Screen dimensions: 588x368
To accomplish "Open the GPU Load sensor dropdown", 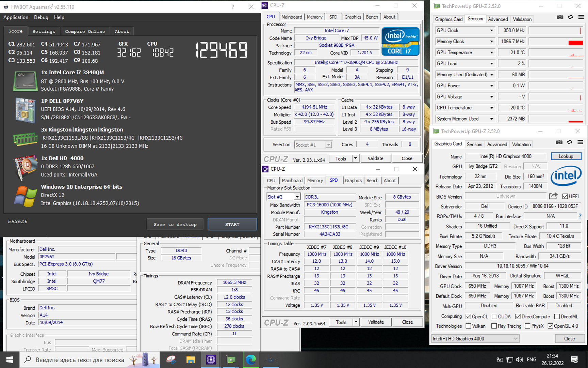I will [491, 64].
